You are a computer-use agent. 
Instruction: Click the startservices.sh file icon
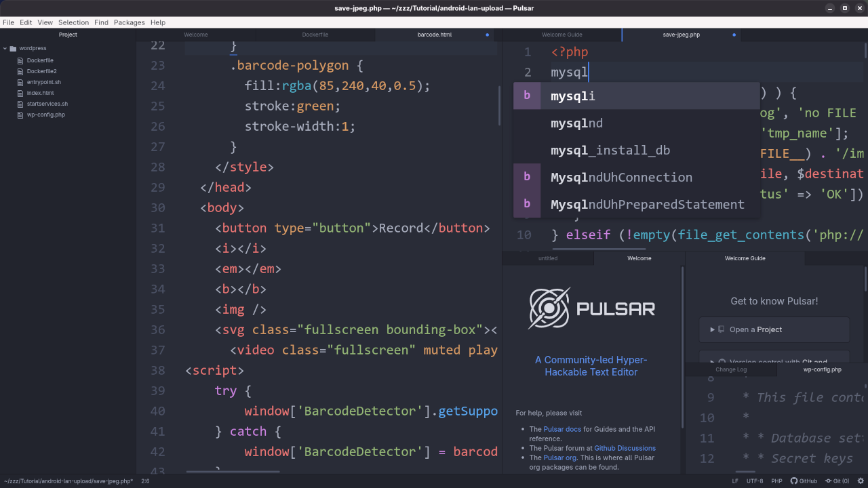click(20, 104)
